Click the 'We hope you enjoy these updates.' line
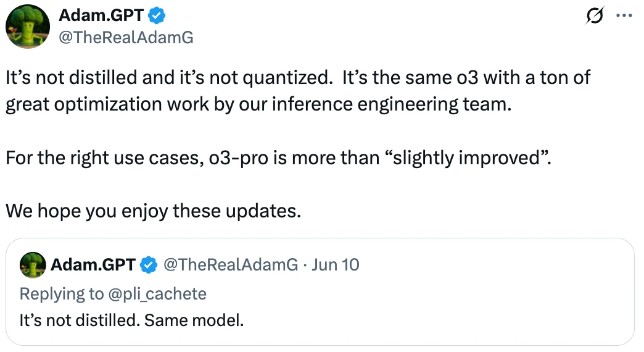This screenshot has width=644, height=352. pos(153,211)
